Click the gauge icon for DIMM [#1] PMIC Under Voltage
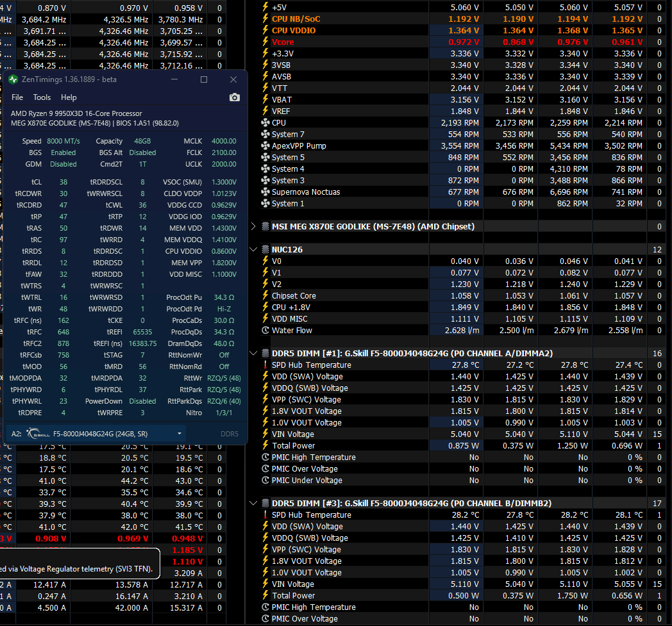This screenshot has width=672, height=626. [265, 481]
